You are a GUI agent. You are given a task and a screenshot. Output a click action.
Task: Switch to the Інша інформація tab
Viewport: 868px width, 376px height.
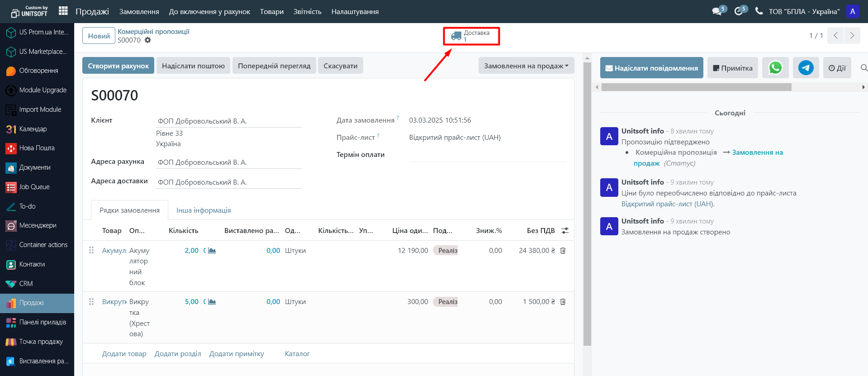coord(204,210)
